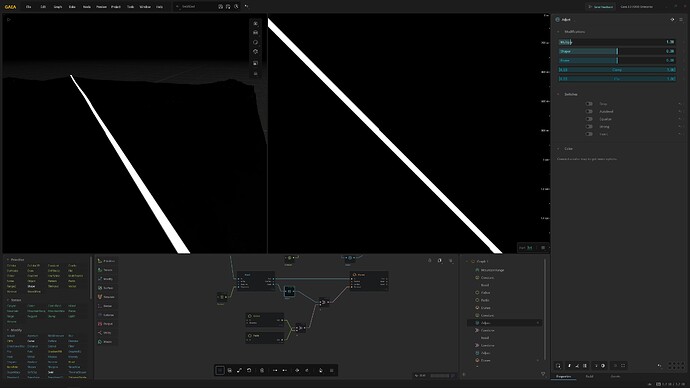Image resolution: width=690 pixels, height=388 pixels.
Task: Click the Gaea logo icon
Action: tap(10, 7)
